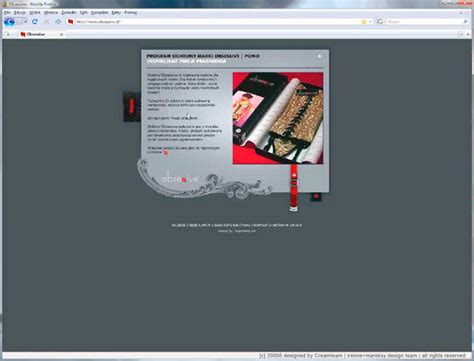Image resolution: width=474 pixels, height=361 pixels.
Task: Focus the Google search box
Action: pyautogui.click(x=424, y=22)
